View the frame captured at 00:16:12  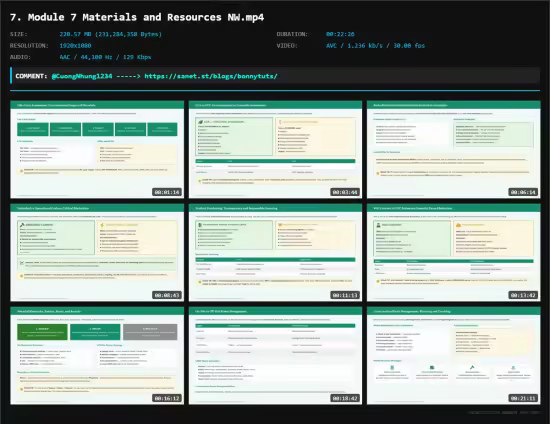pos(97,356)
